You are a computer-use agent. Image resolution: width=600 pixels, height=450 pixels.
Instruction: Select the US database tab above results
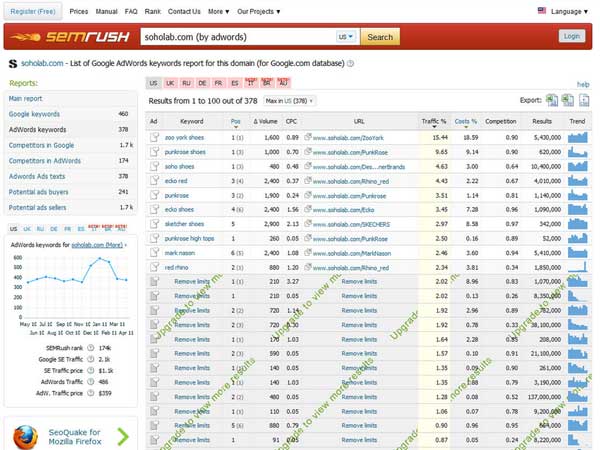pos(153,83)
